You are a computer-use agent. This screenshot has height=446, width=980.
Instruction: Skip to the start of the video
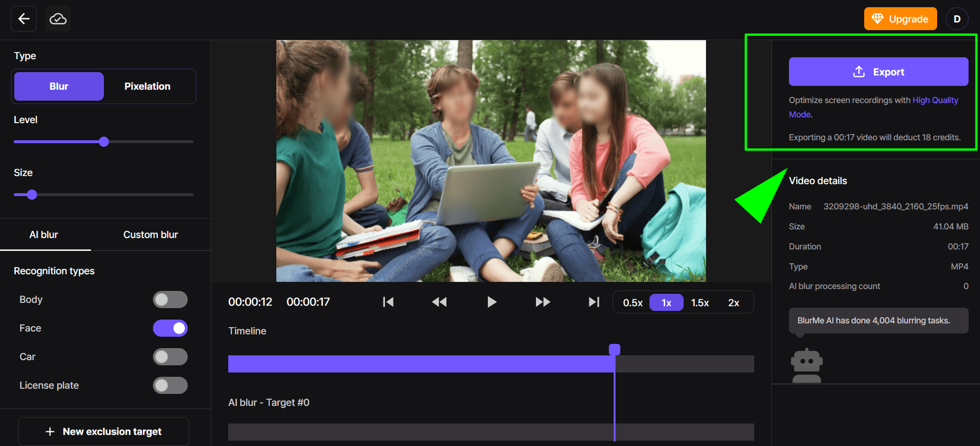pos(388,302)
